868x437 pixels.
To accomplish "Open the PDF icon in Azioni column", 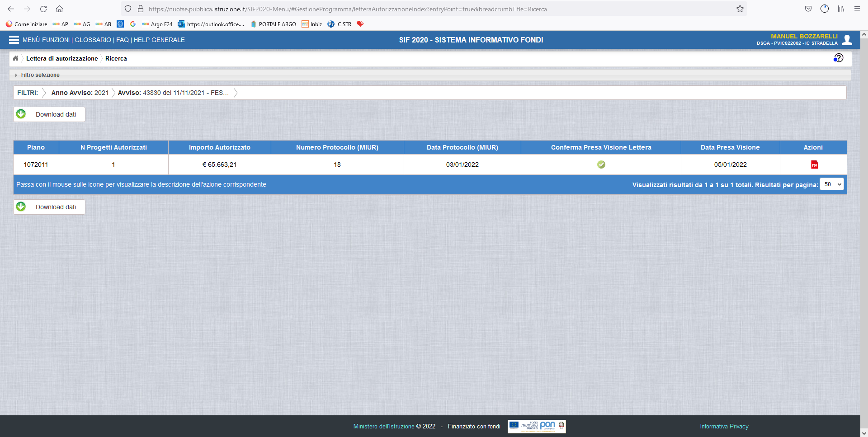I will click(814, 164).
